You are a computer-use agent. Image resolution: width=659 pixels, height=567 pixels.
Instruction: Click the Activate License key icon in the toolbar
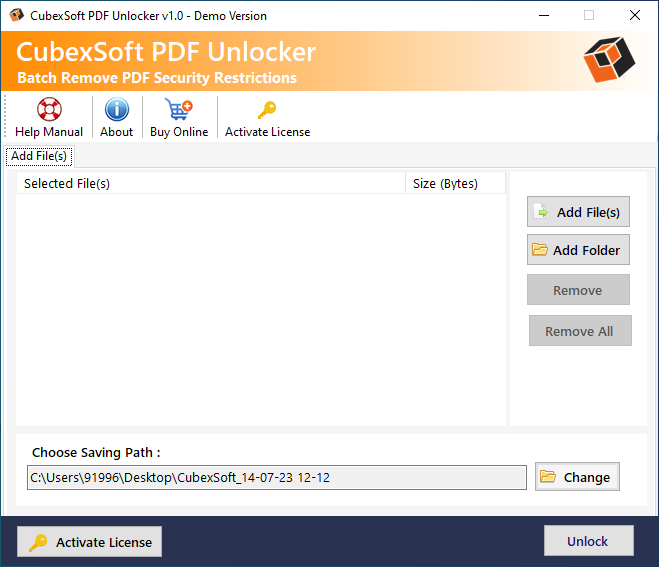pyautogui.click(x=267, y=110)
